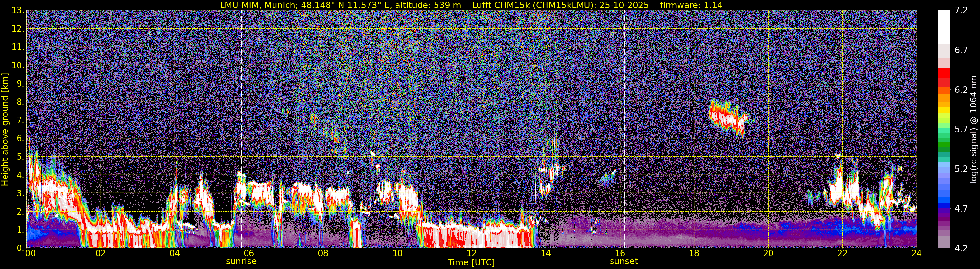Click the '5.7' colorbar tick value

point(961,130)
